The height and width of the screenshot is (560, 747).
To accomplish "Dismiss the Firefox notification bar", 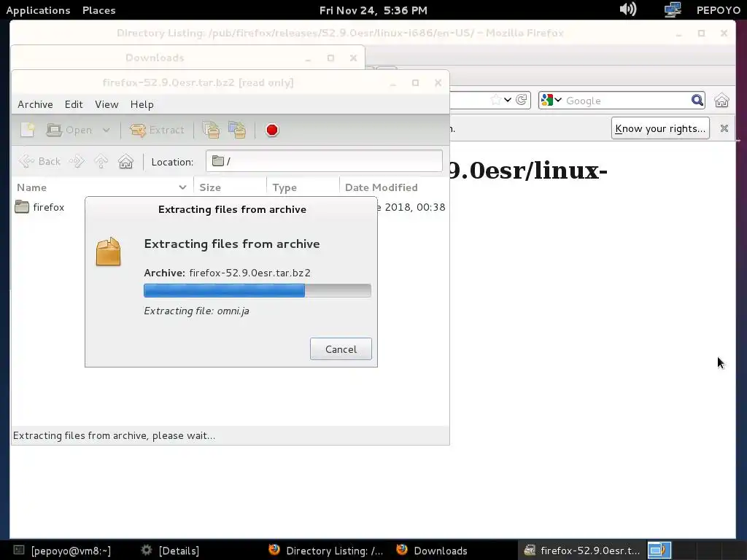I will point(724,128).
